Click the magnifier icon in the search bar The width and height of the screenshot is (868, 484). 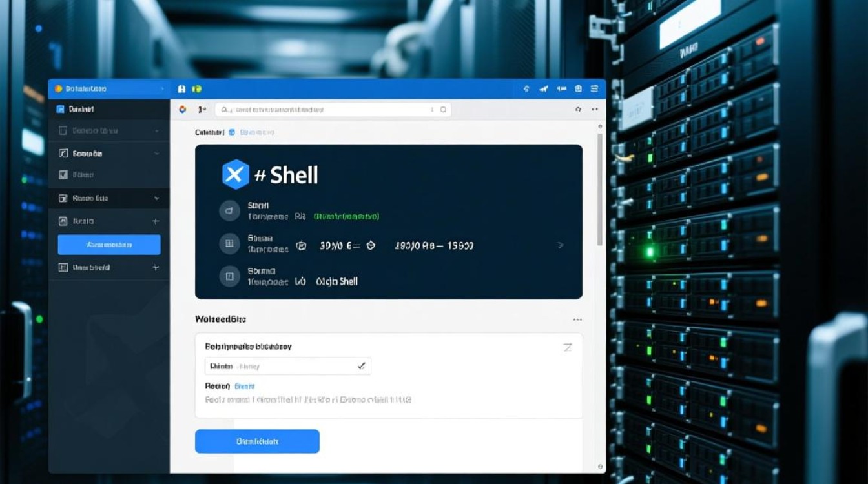[443, 110]
